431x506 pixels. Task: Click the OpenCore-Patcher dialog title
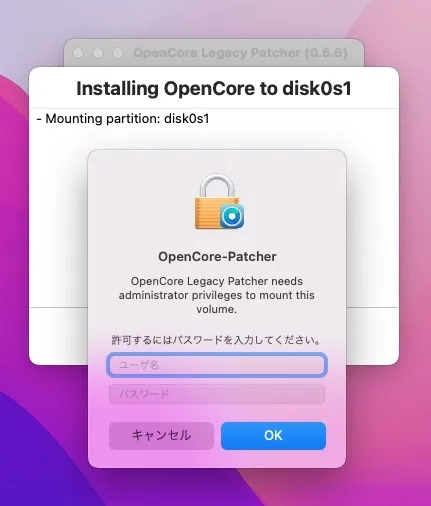[217, 257]
